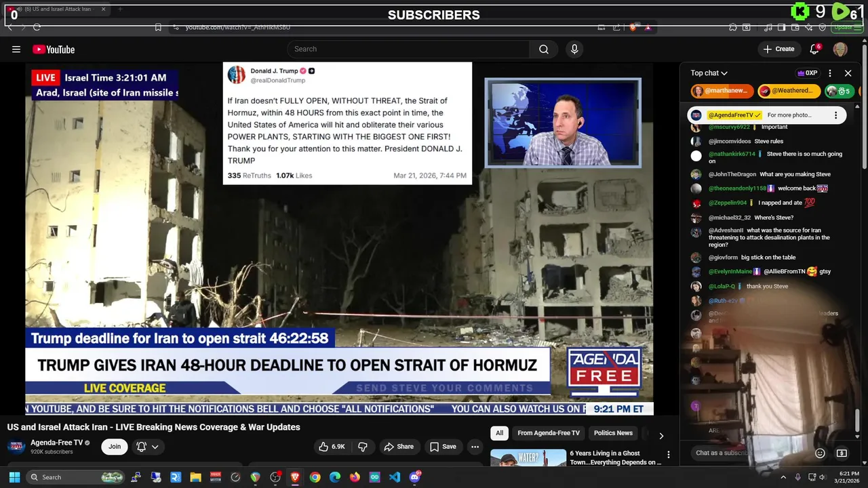
Task: Open browser extensions puzzle icon
Action: pyautogui.click(x=733, y=27)
